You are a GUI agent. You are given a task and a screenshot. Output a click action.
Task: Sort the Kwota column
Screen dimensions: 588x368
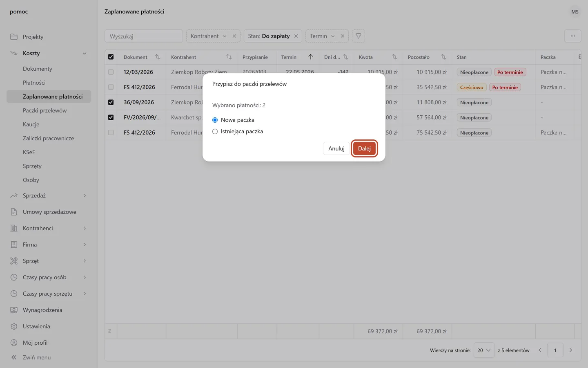394,57
